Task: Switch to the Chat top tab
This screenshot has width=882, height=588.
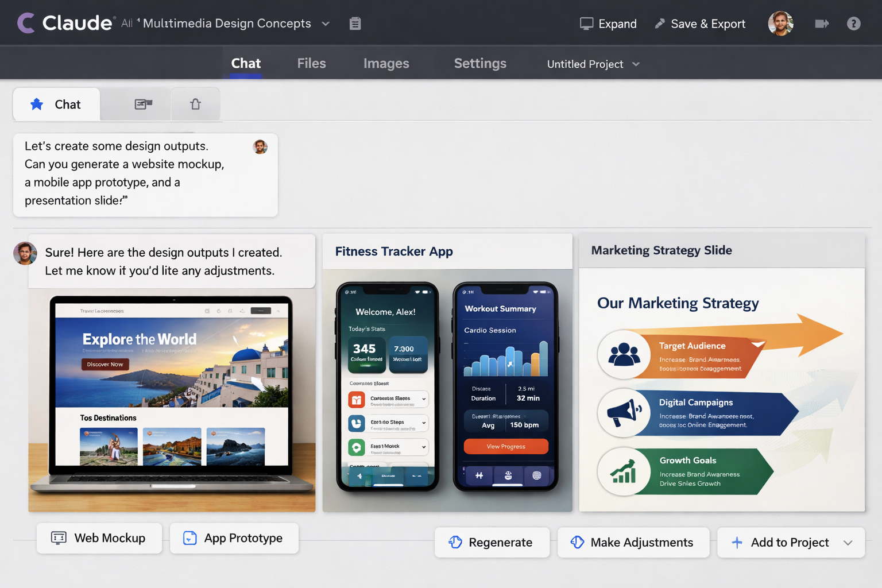Action: tap(246, 63)
